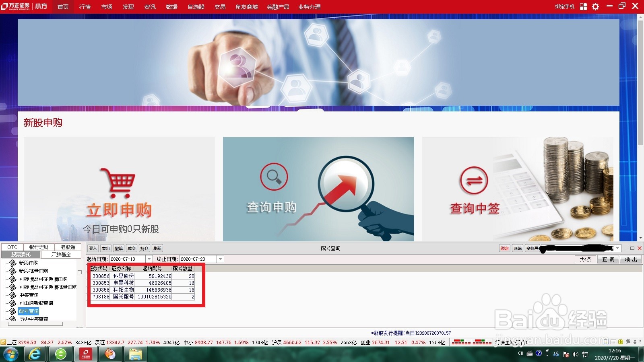Viewport: 644px width, 362px height.
Task: Open the 市场 menu tab
Action: click(107, 7)
